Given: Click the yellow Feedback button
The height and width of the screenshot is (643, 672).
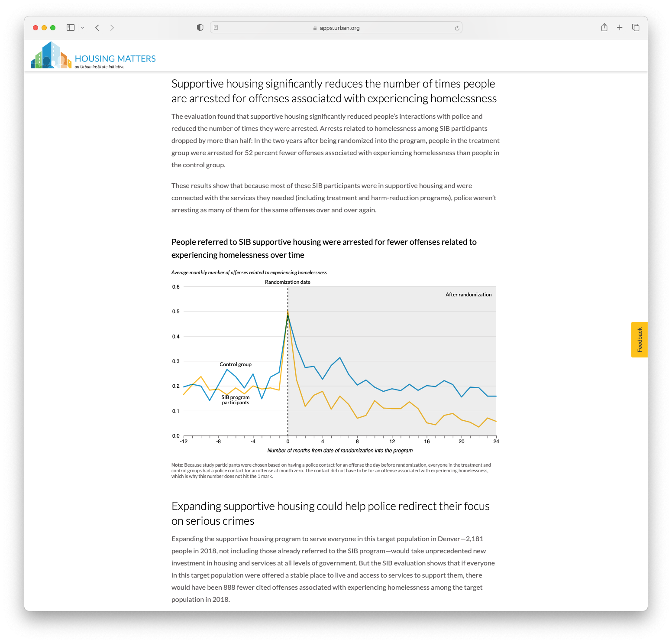Looking at the screenshot, I should (x=640, y=340).
